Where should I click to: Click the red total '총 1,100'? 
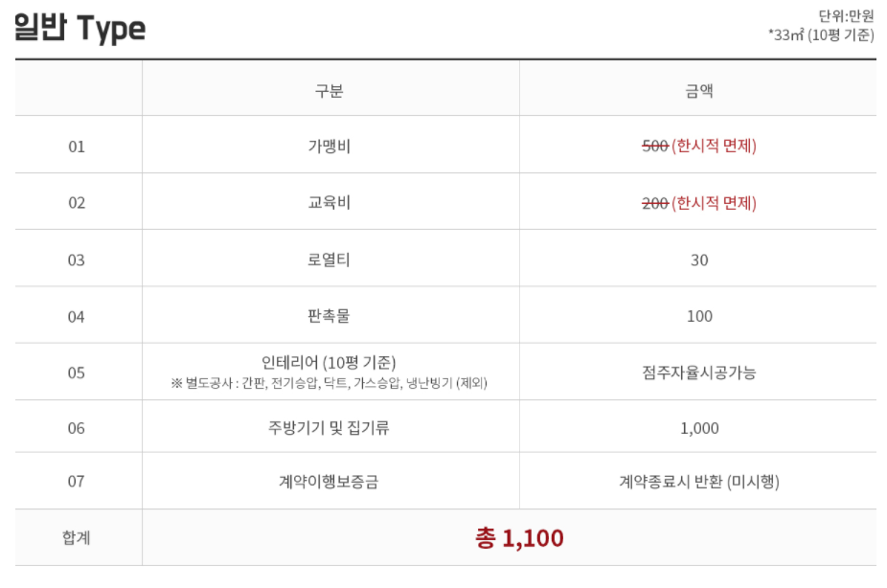point(519,537)
